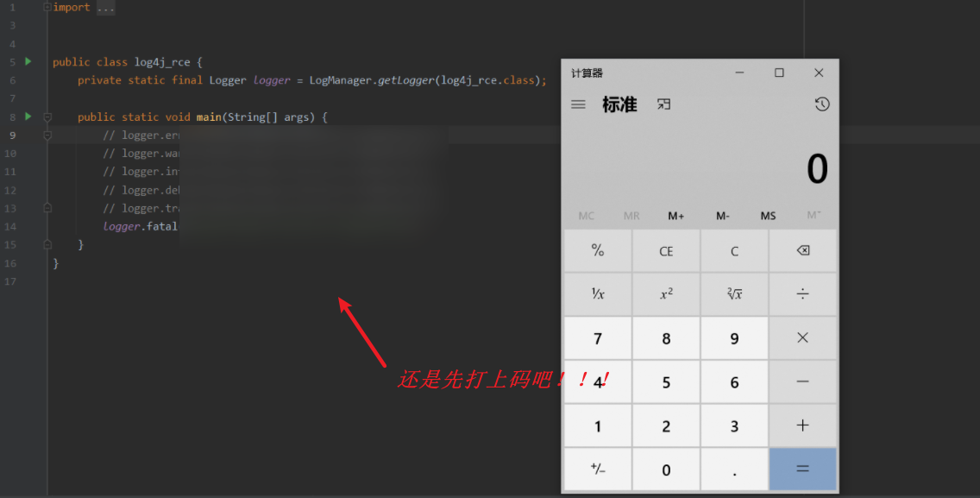Click the M- memory subtract button
Viewport: 980px width, 498px height.
click(x=723, y=216)
